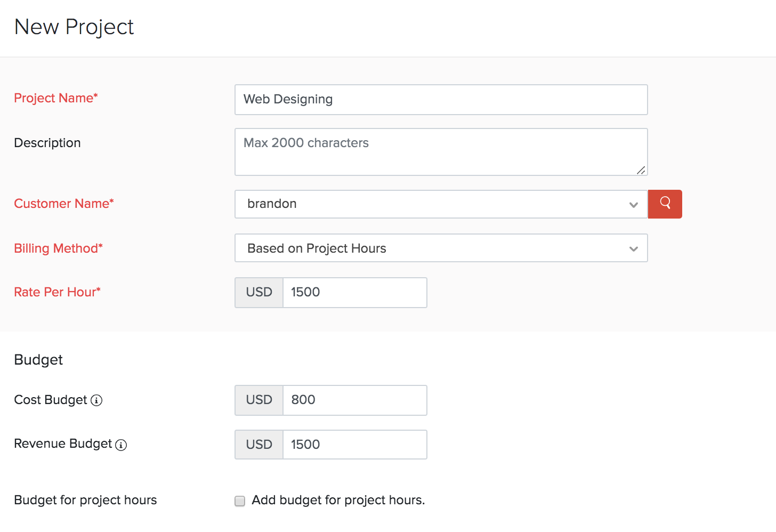Click the Cost Budget info icon
This screenshot has height=532, width=776.
point(96,400)
